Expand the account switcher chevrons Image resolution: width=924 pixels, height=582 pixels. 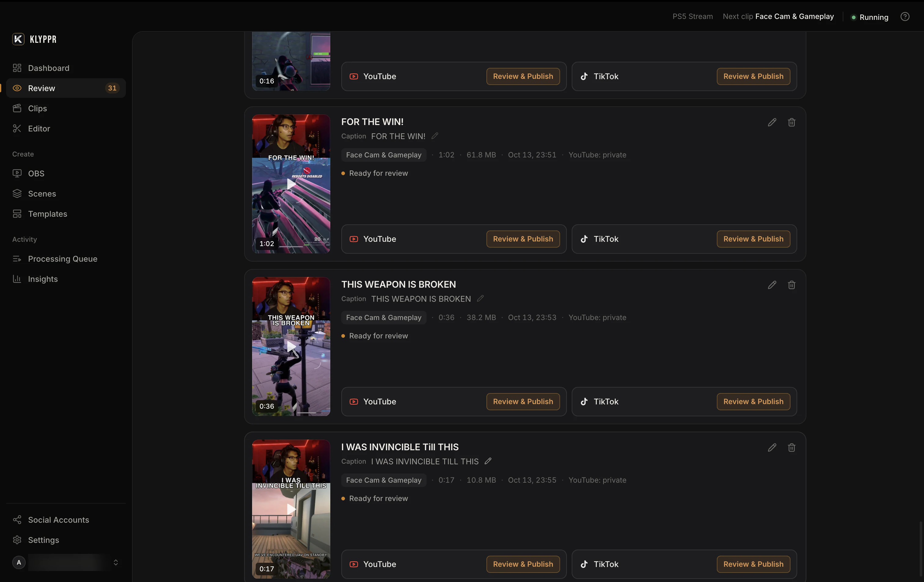click(116, 562)
